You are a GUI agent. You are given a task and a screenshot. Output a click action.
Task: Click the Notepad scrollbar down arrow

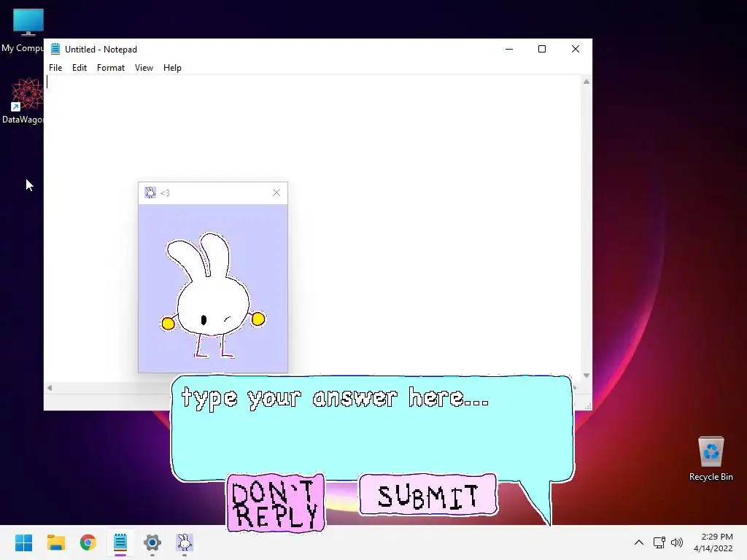click(x=587, y=376)
